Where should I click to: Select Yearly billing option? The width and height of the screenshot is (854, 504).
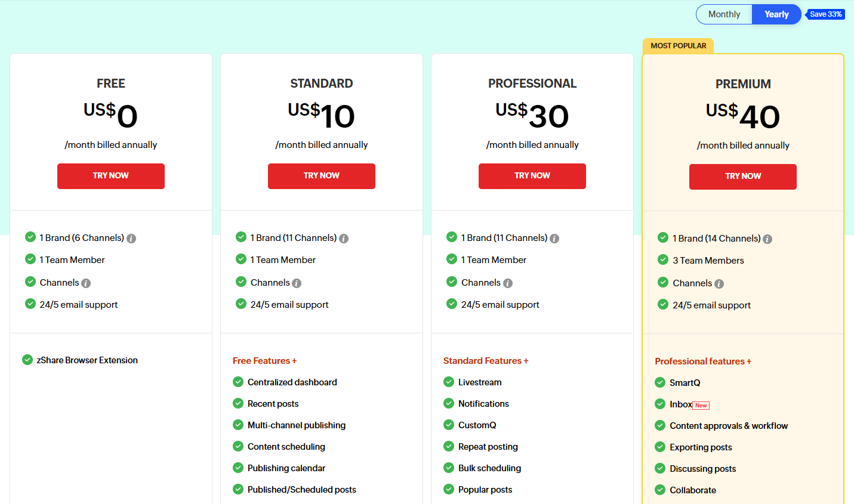(776, 14)
